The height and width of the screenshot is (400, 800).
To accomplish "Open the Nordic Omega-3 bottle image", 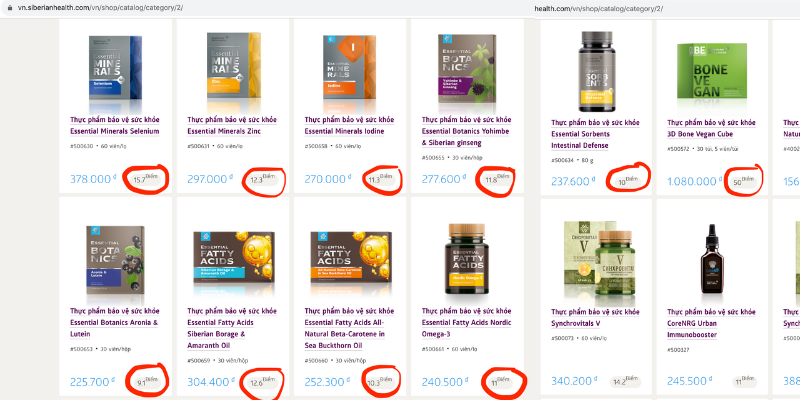I will click(467, 259).
